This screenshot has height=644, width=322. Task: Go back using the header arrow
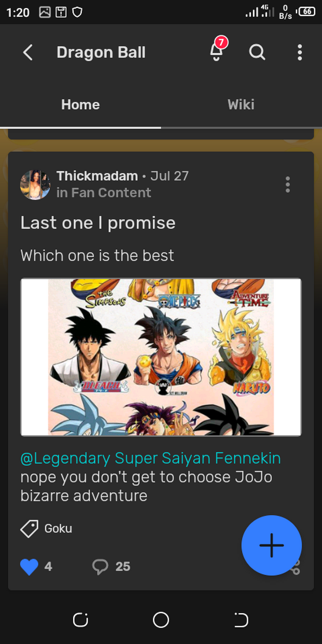pyautogui.click(x=28, y=52)
